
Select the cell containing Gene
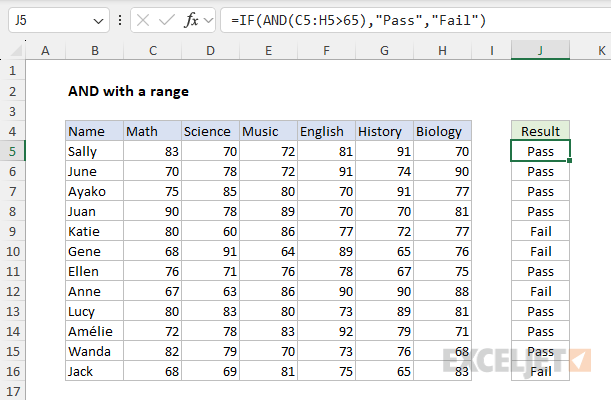[x=95, y=251]
